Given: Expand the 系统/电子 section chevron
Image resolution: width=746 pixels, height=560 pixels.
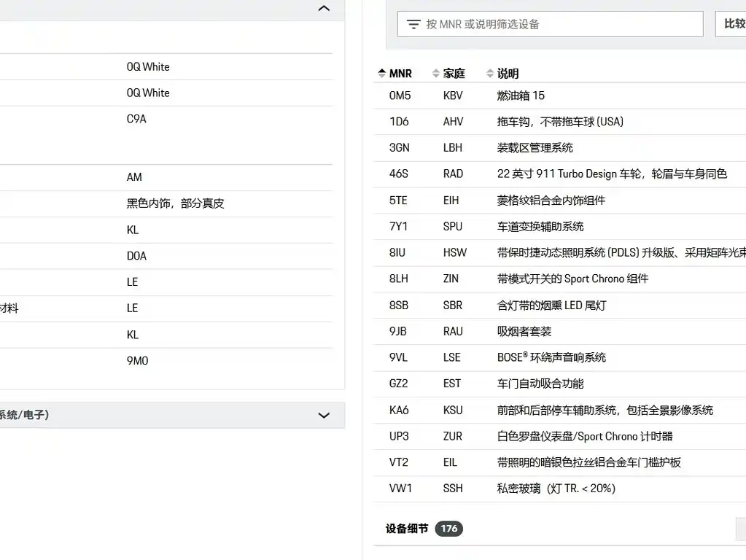Looking at the screenshot, I should point(324,416).
